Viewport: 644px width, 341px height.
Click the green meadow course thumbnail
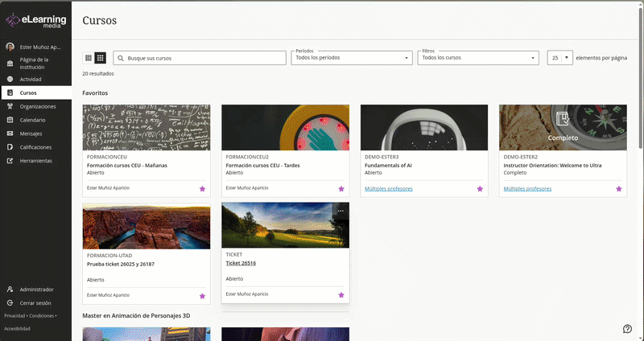tap(286, 225)
